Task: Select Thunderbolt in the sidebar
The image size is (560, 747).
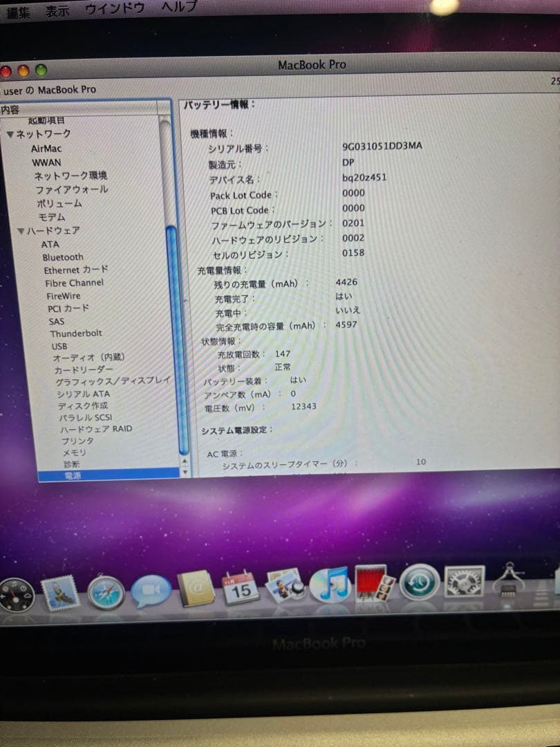Action: (x=76, y=333)
